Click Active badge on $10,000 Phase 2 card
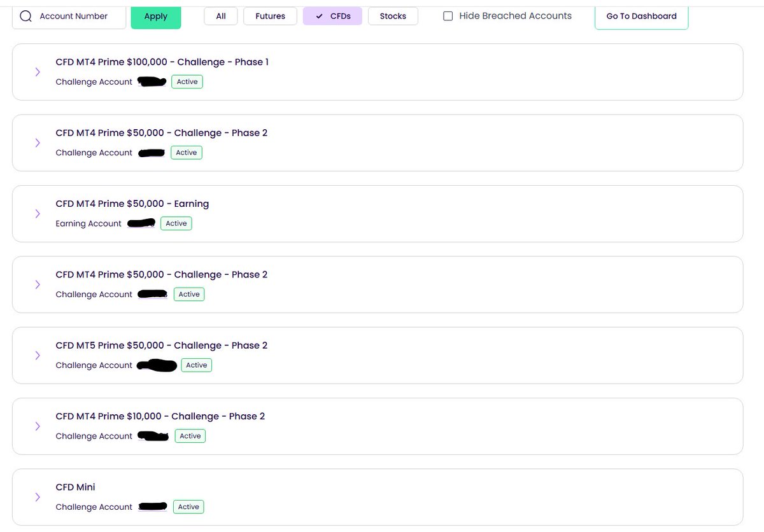764x532 pixels. point(190,436)
